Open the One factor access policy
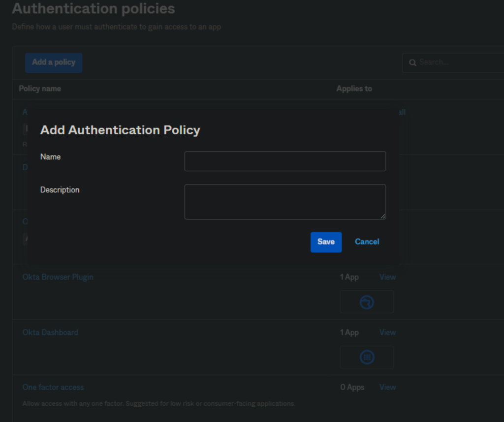 coord(53,387)
